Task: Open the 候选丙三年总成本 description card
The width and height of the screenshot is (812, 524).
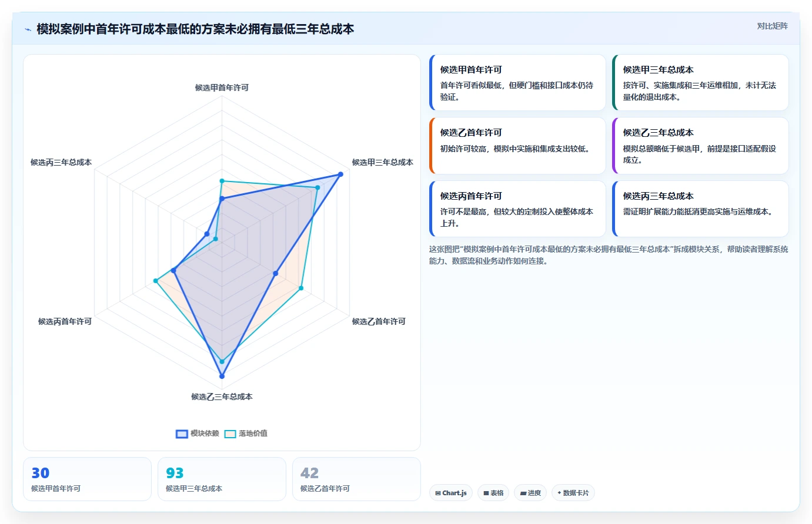Action: [x=700, y=209]
